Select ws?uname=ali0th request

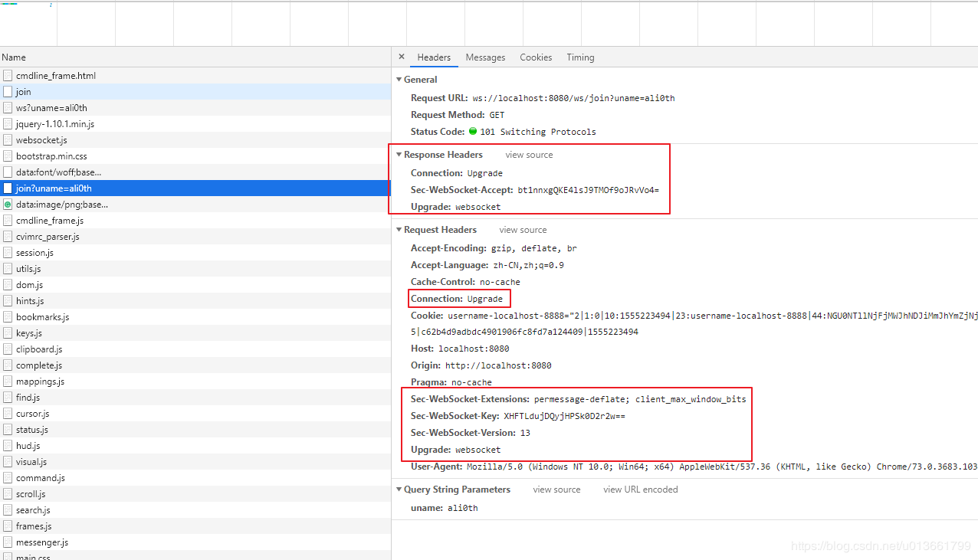(x=195, y=108)
